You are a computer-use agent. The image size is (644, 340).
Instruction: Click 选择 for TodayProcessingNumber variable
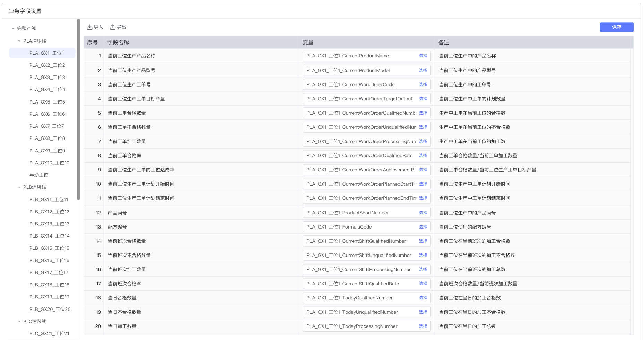[423, 326]
